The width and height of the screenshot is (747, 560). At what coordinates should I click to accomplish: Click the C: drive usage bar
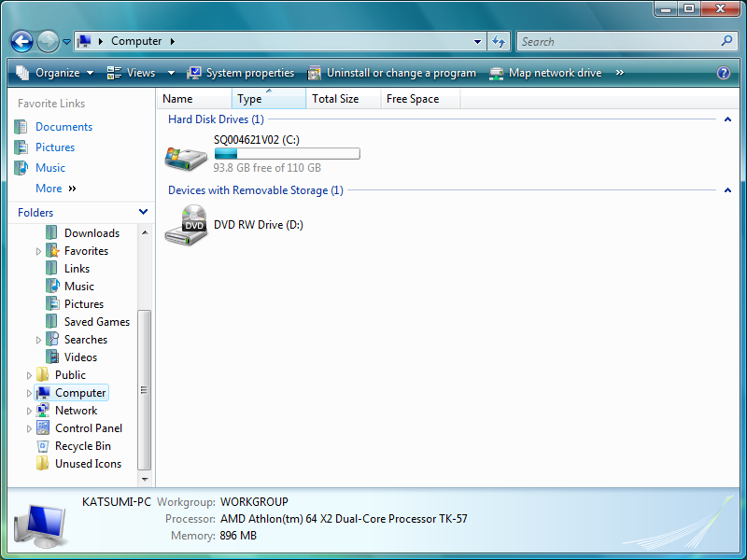coord(288,153)
